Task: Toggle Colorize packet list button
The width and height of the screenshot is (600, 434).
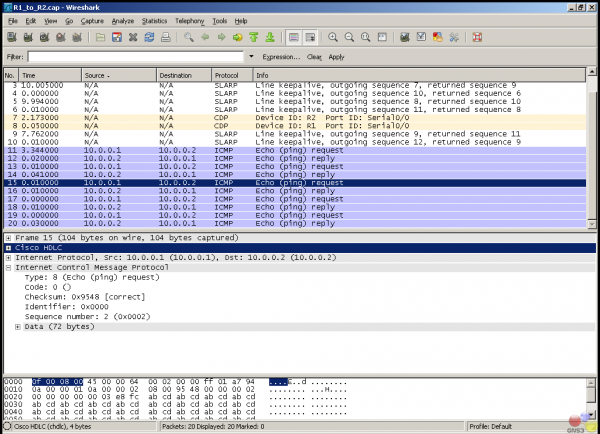Action: click(294, 37)
